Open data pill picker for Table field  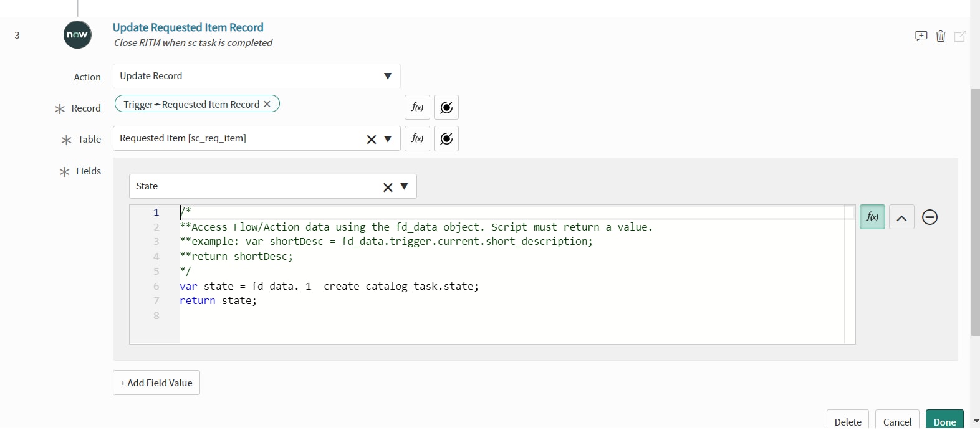446,138
